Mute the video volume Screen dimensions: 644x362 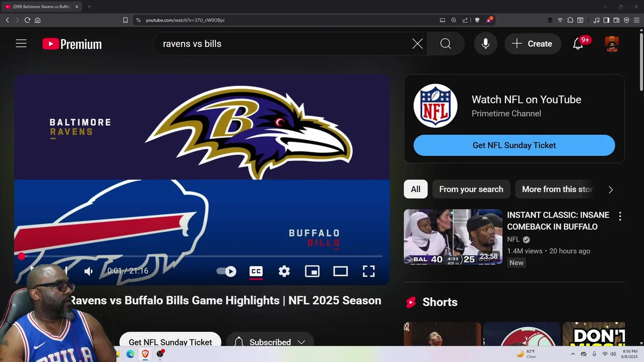(x=89, y=271)
